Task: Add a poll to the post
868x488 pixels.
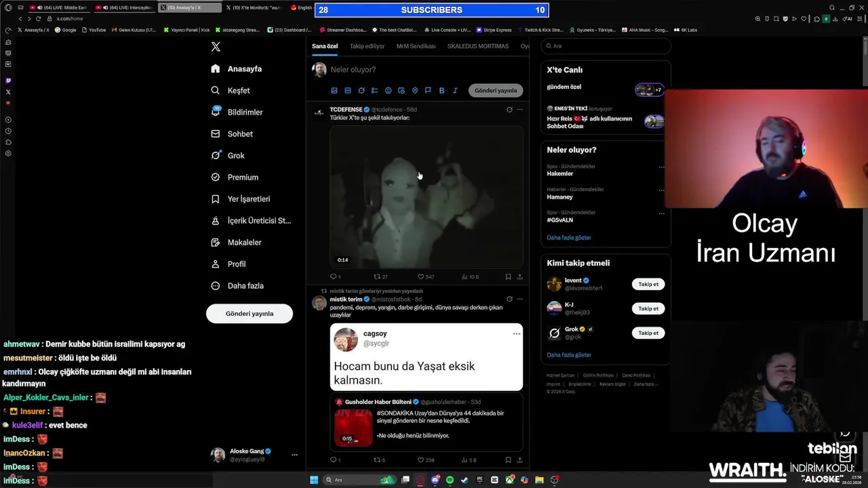Action: 374,90
